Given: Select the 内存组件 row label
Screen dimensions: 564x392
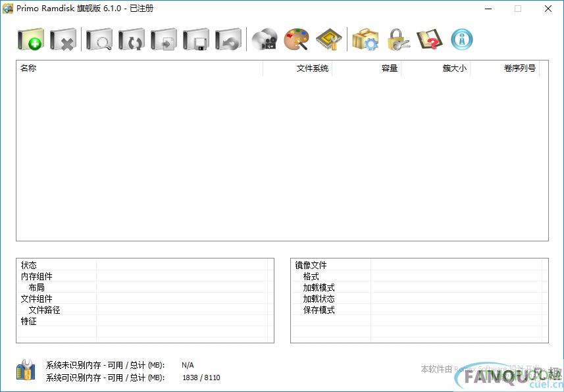Looking at the screenshot, I should tap(37, 276).
